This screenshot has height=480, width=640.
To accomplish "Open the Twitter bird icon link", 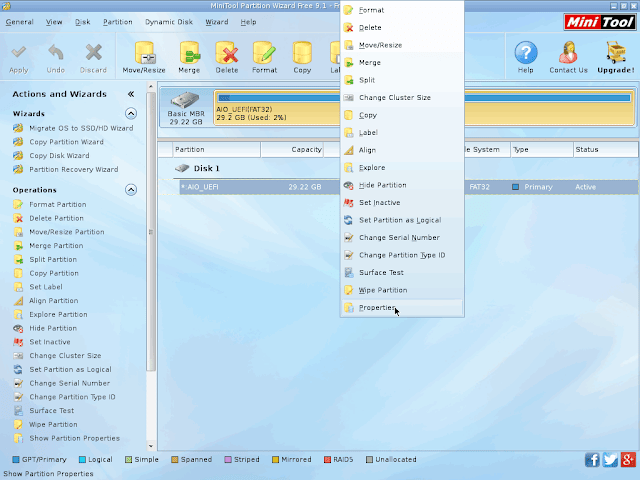I will (x=610, y=460).
